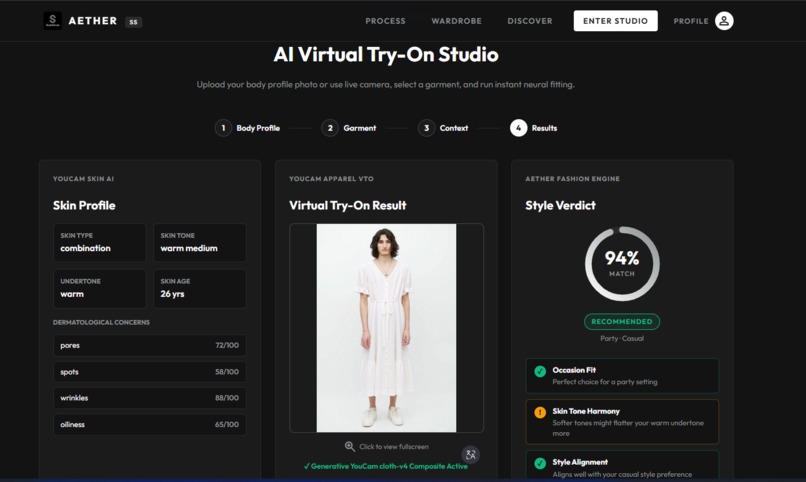Go to the Results step label
The image size is (806, 482).
(x=544, y=128)
